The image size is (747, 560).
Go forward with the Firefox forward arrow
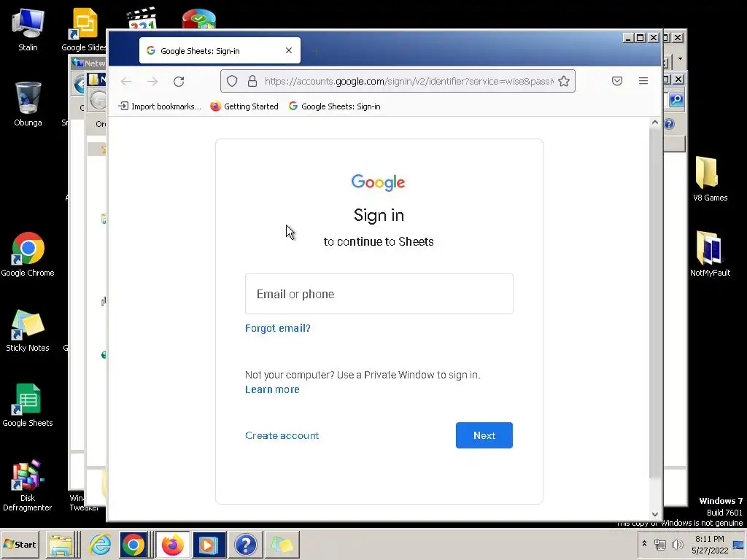point(152,82)
